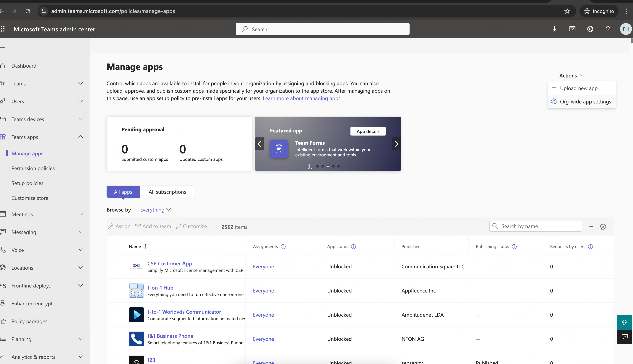The image size is (633, 364).
Task: Open Cloud Shell icon in header
Action: 572,29
